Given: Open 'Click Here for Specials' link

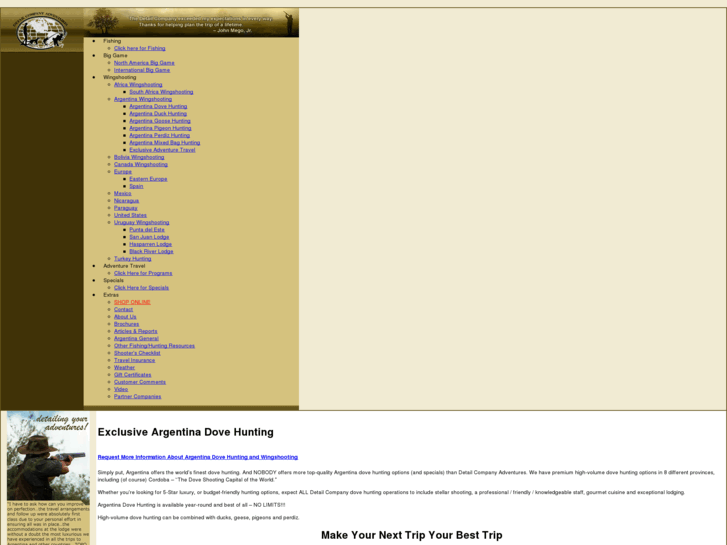Looking at the screenshot, I should click(141, 288).
